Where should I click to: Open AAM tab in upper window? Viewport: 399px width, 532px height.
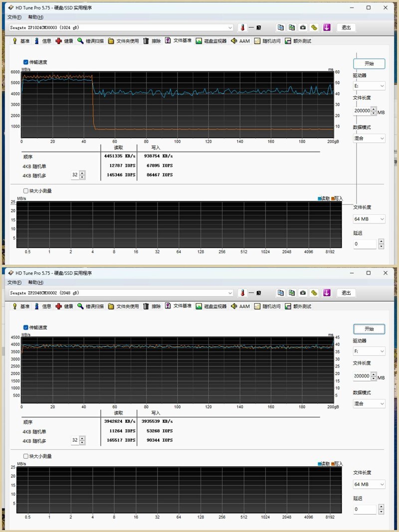tap(240, 41)
